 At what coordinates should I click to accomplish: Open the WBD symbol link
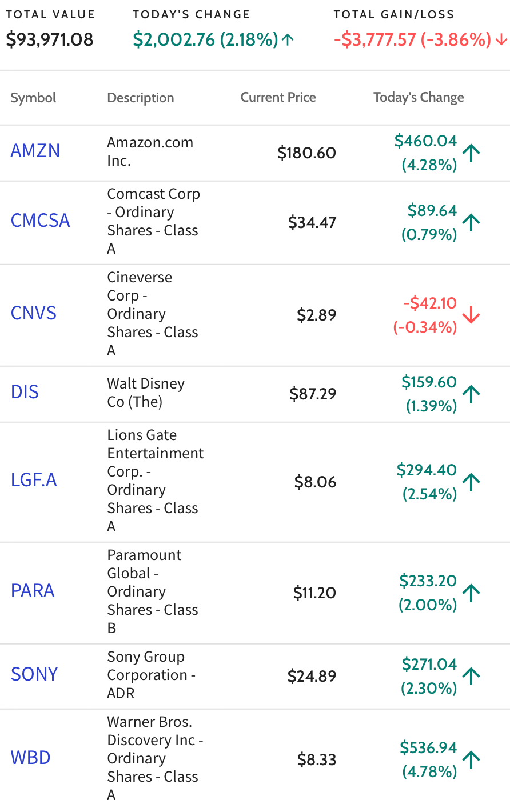(x=31, y=758)
